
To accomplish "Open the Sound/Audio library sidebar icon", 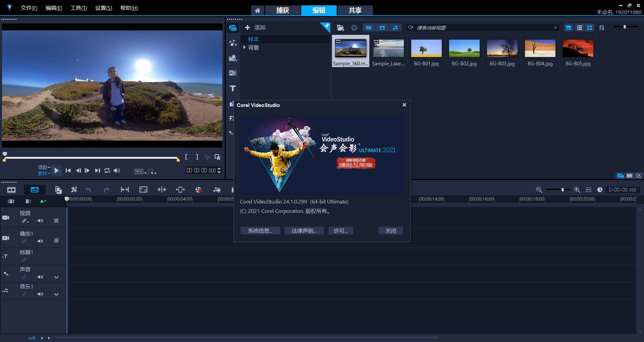I will coord(233,43).
